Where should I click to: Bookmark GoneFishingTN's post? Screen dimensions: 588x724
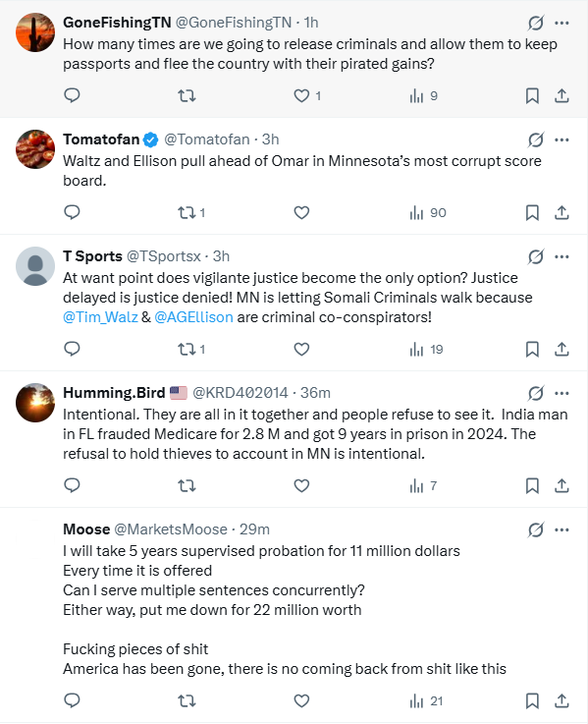click(x=532, y=95)
